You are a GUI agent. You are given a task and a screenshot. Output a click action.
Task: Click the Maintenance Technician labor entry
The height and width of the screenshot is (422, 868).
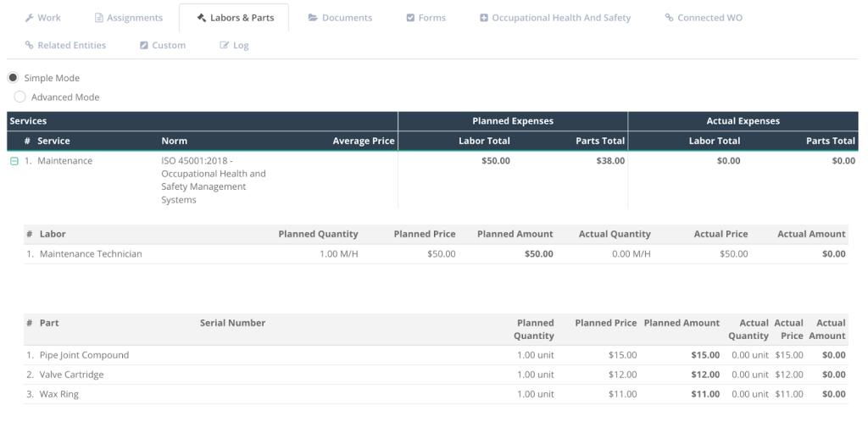click(91, 253)
